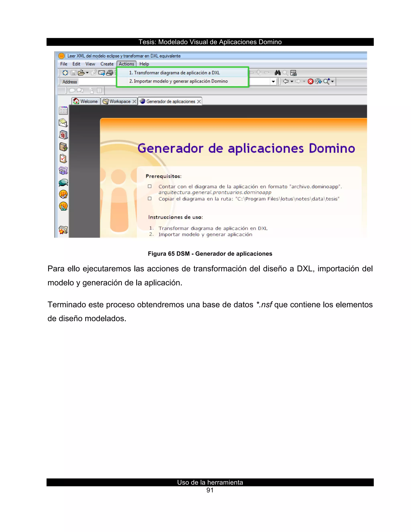Viewport: 411px width, 532px height.
Task: Click the send mail envelope icon
Action: click(x=102, y=73)
